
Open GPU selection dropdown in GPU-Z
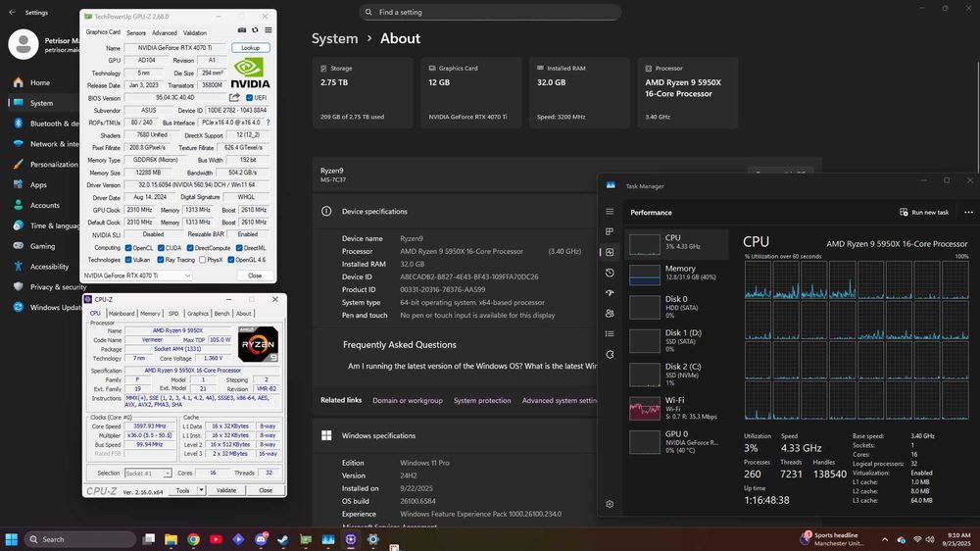point(137,275)
